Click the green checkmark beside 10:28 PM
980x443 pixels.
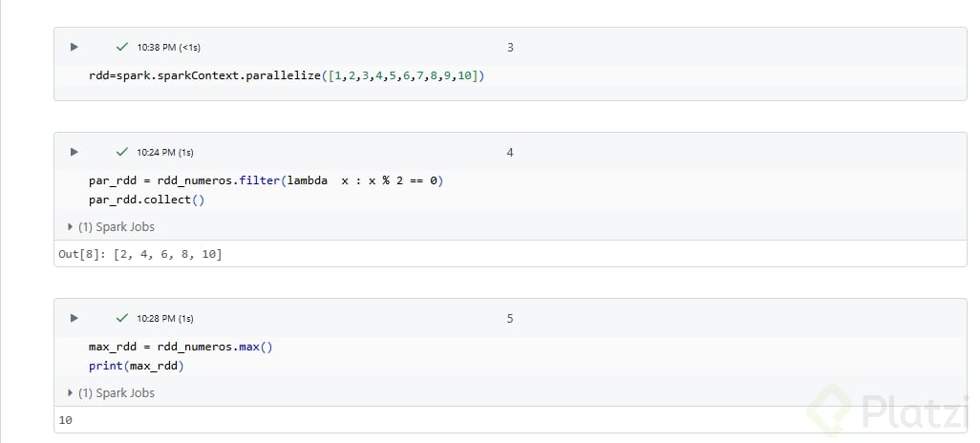(121, 318)
